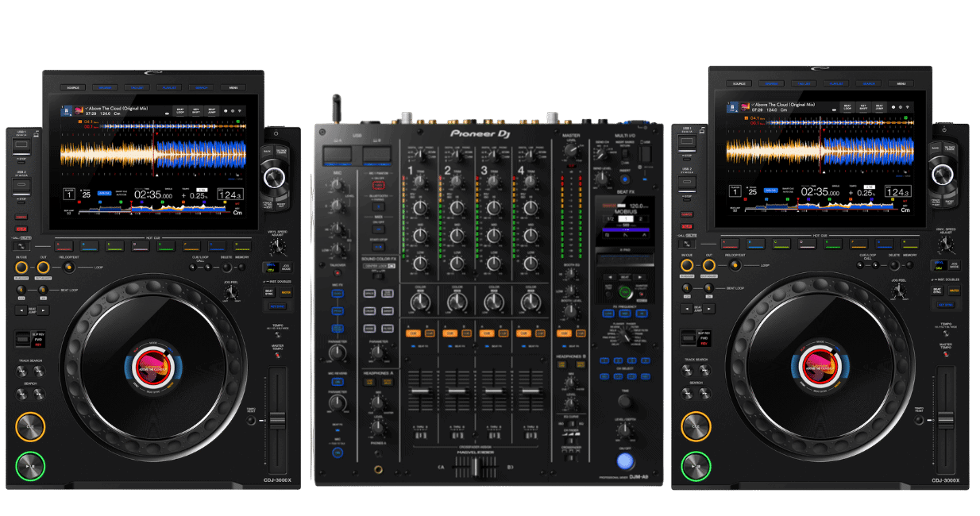This screenshot has height=516, width=980.
Task: Open PLAYLIST tab on left CDJ
Action: (x=169, y=87)
